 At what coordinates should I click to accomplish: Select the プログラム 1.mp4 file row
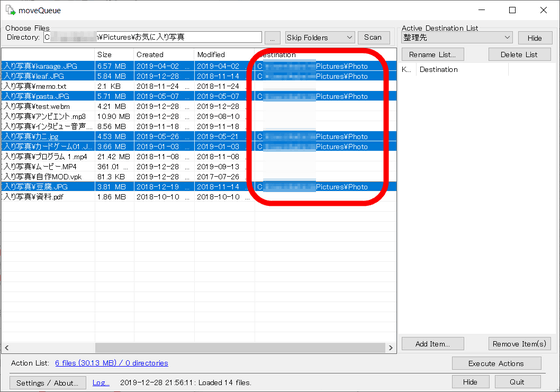(x=199, y=156)
